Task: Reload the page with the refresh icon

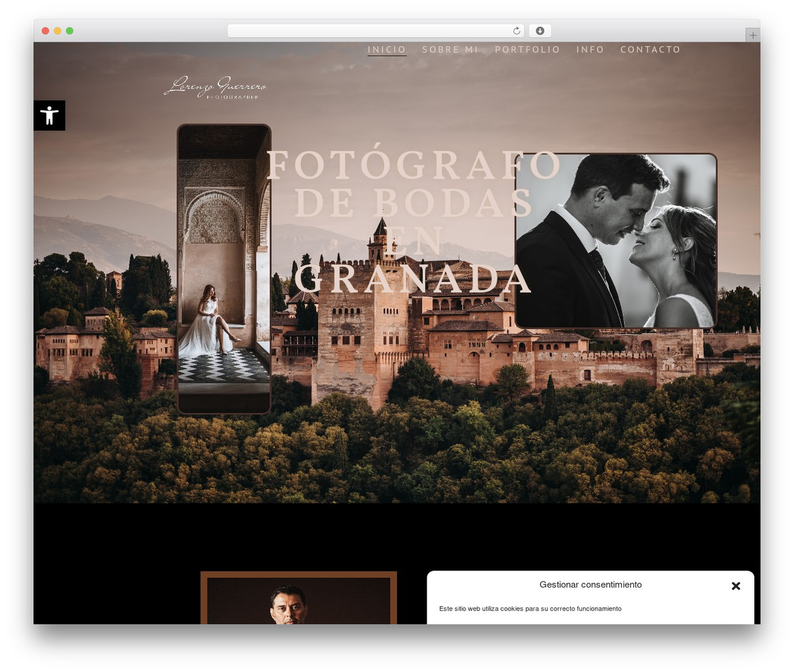Action: tap(517, 31)
